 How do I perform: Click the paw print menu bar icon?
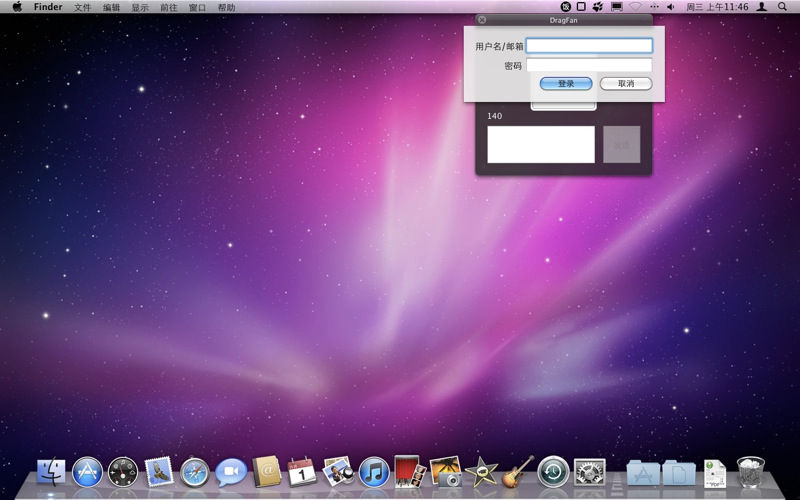click(x=597, y=7)
